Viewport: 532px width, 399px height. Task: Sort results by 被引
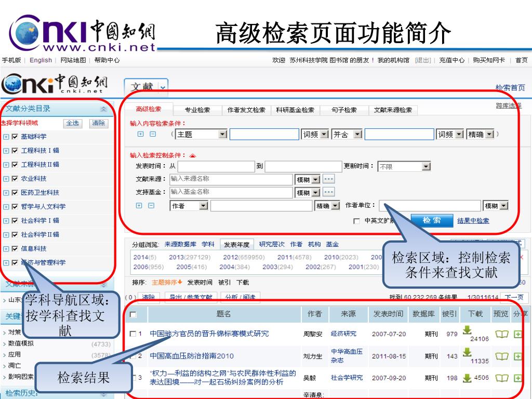point(224,282)
